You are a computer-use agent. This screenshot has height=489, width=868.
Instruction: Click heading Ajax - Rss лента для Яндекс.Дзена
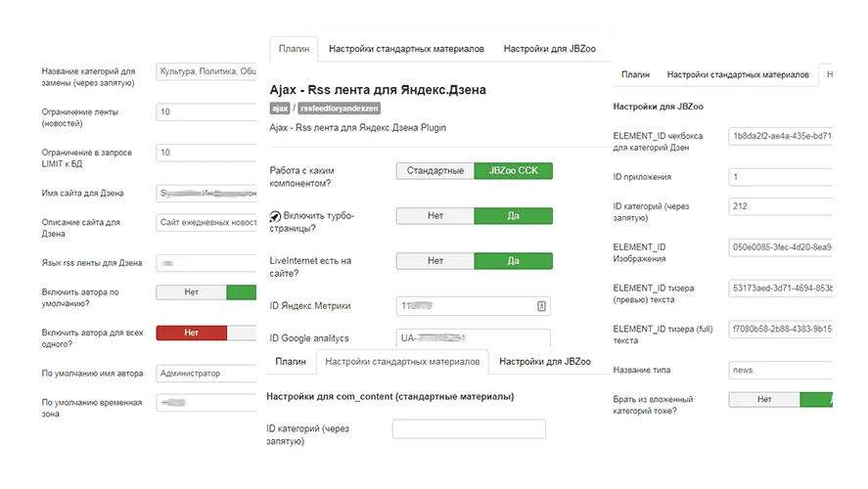coord(378,90)
